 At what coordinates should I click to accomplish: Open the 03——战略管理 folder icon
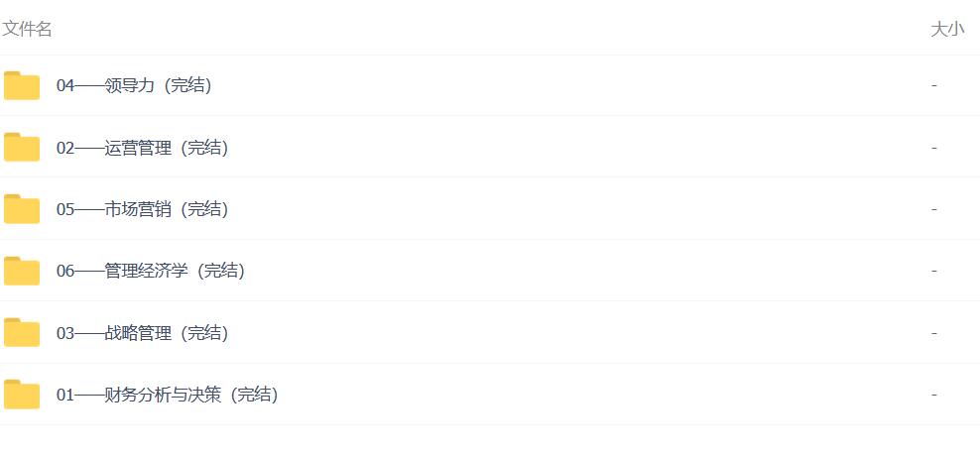[x=22, y=333]
